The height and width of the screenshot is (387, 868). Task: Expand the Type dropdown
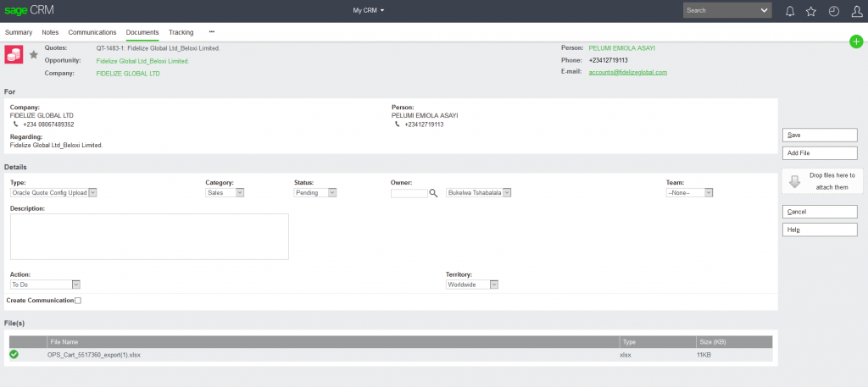54,193
